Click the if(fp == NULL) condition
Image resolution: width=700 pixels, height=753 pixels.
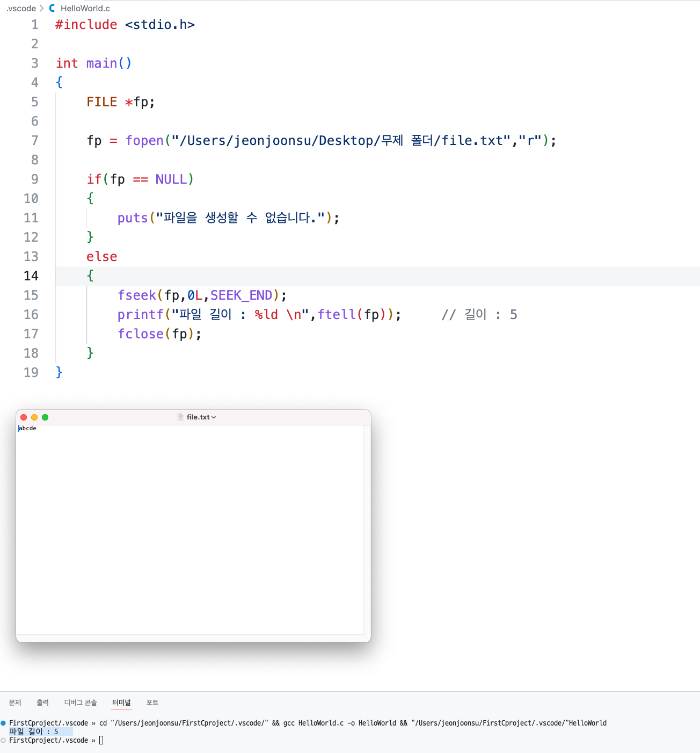[140, 179]
